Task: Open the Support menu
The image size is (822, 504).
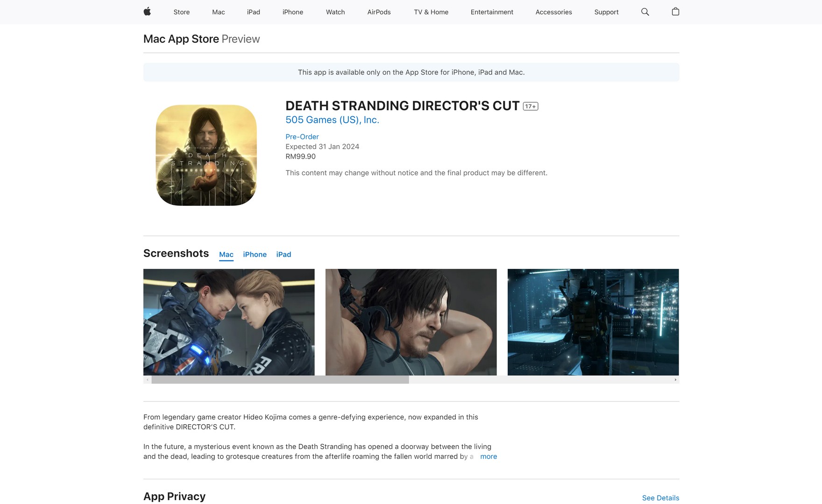Action: [x=606, y=12]
